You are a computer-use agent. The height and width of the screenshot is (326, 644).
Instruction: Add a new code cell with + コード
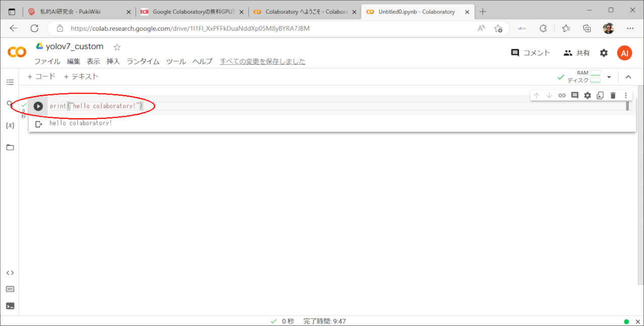[41, 76]
